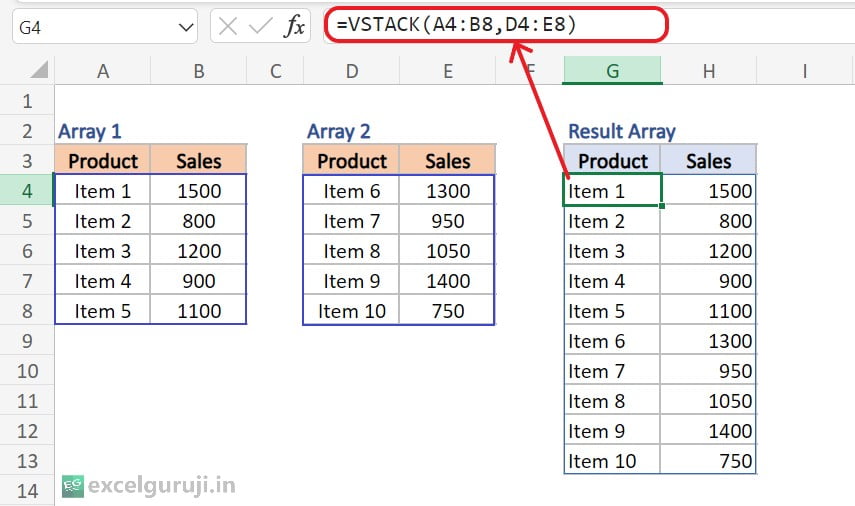Select cell E7 containing 1400
Screen dimensions: 855x506
[x=448, y=281]
